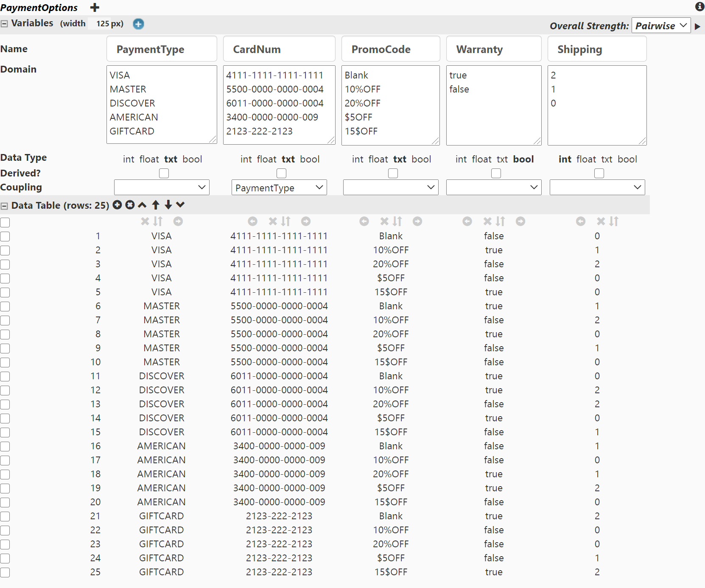The height and width of the screenshot is (588, 705).
Task: Tick the checkbox for row 1
Action: click(5, 236)
